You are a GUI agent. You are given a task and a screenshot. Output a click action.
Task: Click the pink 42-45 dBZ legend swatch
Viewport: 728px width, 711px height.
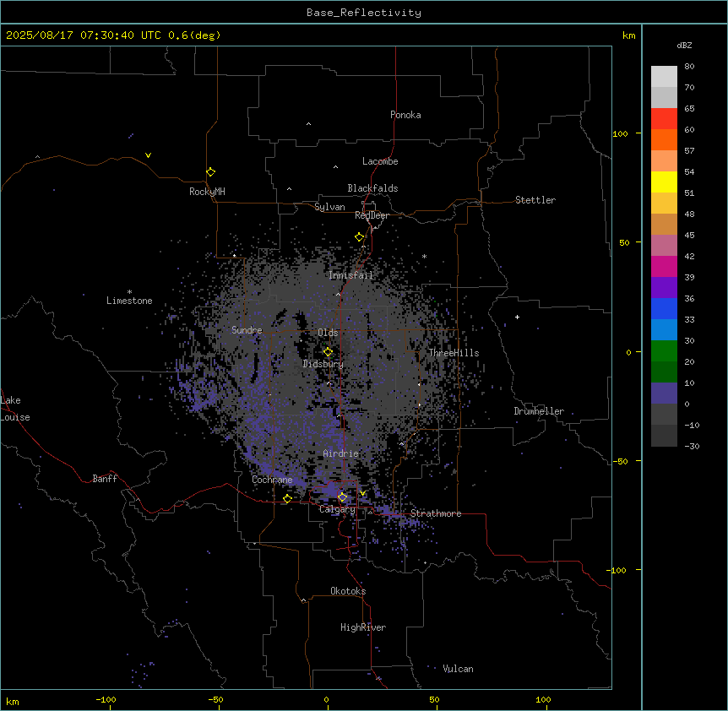[664, 246]
